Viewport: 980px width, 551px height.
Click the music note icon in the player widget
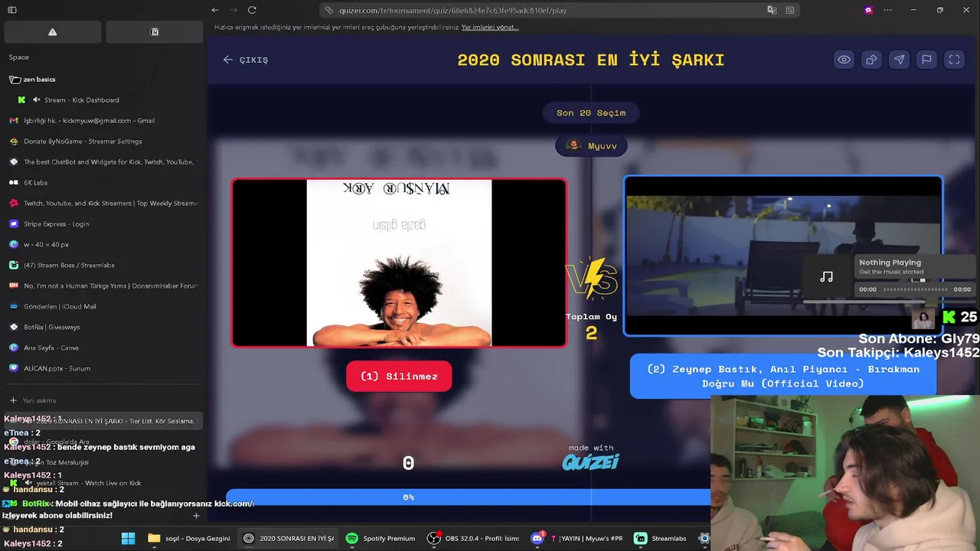pyautogui.click(x=826, y=277)
